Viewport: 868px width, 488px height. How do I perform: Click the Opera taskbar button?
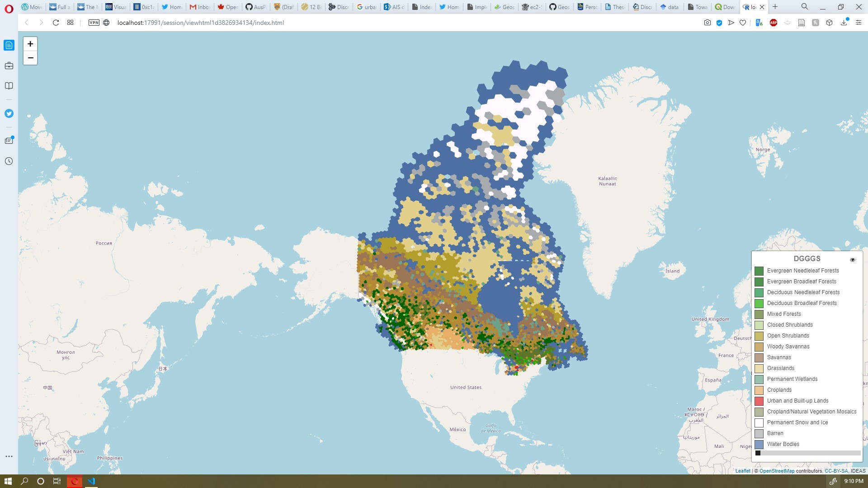pos(75,481)
